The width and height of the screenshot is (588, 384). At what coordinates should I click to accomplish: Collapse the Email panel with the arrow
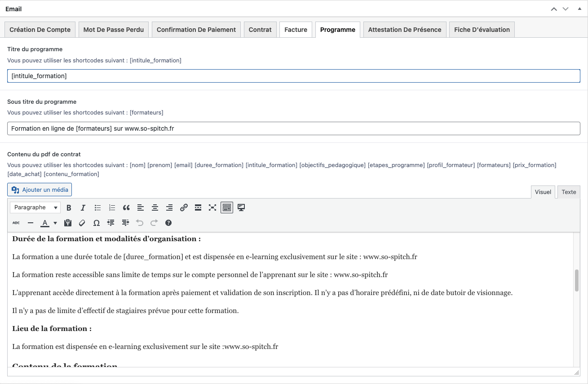(x=579, y=8)
